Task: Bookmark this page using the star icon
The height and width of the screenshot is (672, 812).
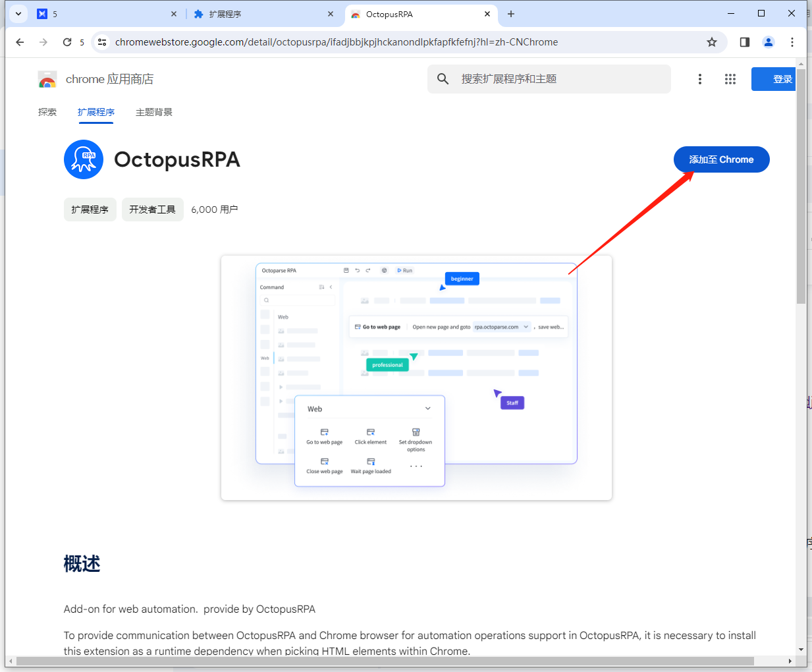Action: tap(711, 42)
